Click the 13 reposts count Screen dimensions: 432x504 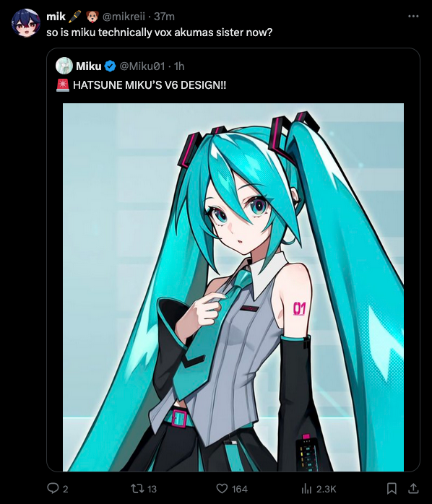pos(152,489)
